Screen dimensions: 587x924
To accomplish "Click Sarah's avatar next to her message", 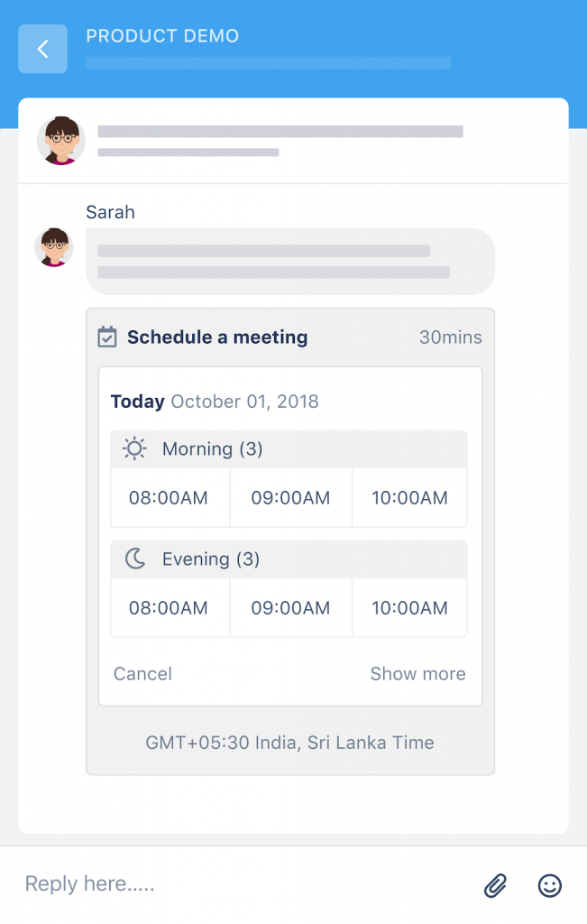I will pyautogui.click(x=53, y=247).
